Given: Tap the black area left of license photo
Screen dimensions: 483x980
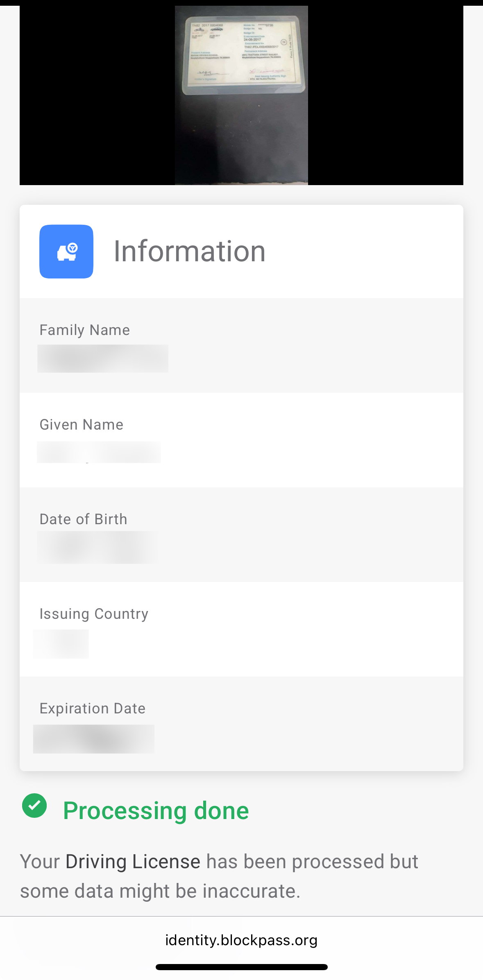Looking at the screenshot, I should point(97,95).
